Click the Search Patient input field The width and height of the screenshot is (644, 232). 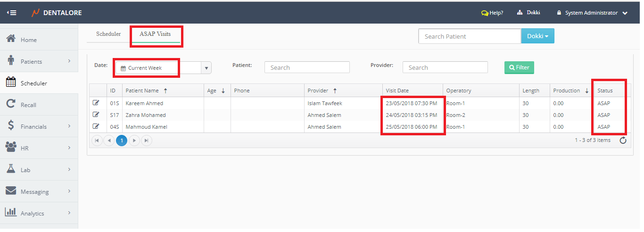469,36
